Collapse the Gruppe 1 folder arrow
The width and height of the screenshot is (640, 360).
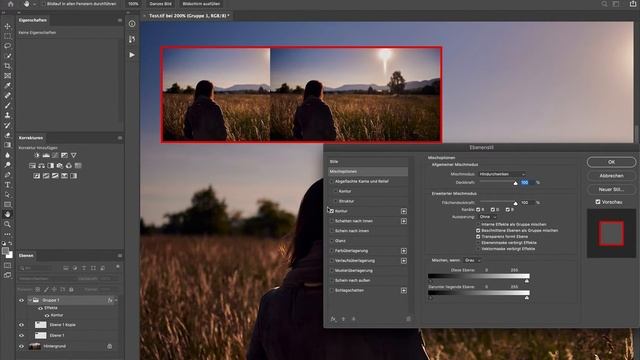[x=30, y=300]
